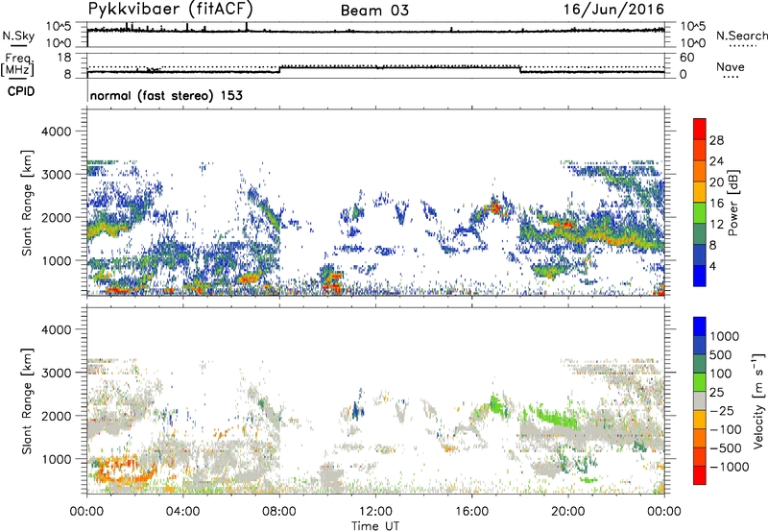768x532 pixels.
Task: Select the "Beam 03" heading
Action: [374, 11]
